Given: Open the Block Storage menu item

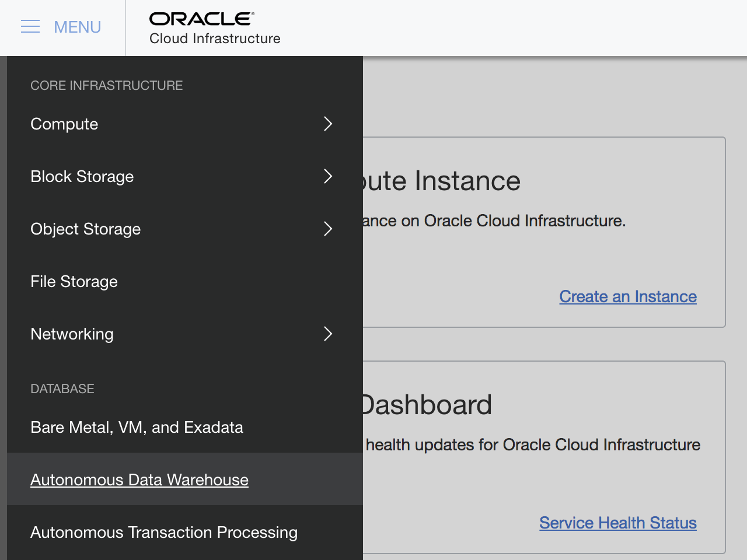Looking at the screenshot, I should 185,176.
